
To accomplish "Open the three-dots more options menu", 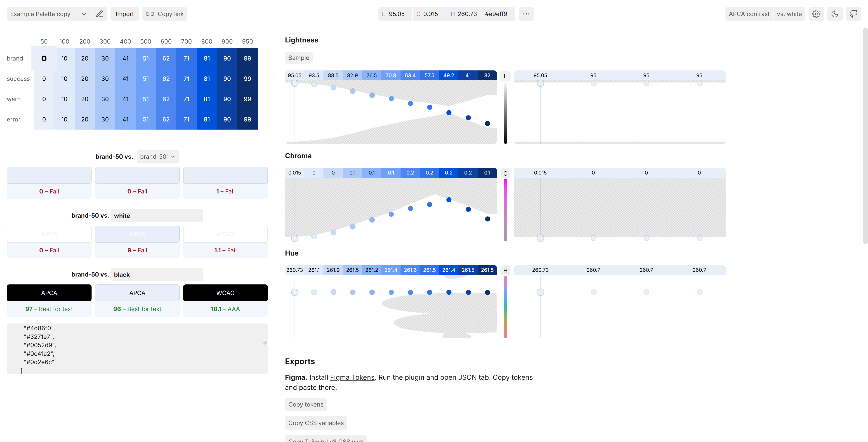I will click(x=526, y=14).
